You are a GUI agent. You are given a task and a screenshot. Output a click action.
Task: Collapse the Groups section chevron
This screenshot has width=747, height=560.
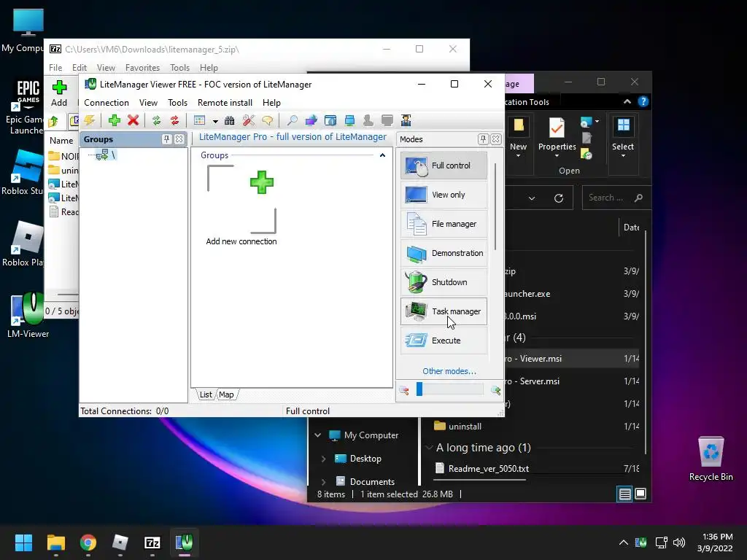coord(382,155)
